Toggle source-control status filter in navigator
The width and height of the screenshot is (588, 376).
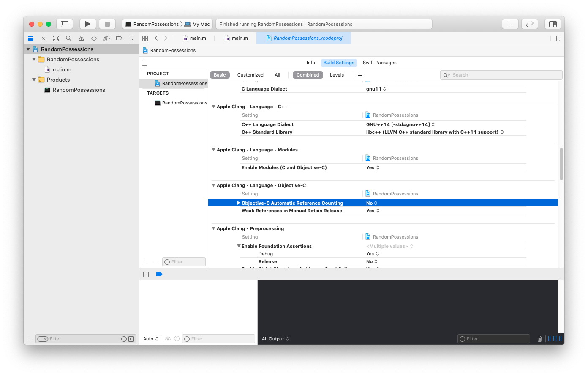(131, 339)
